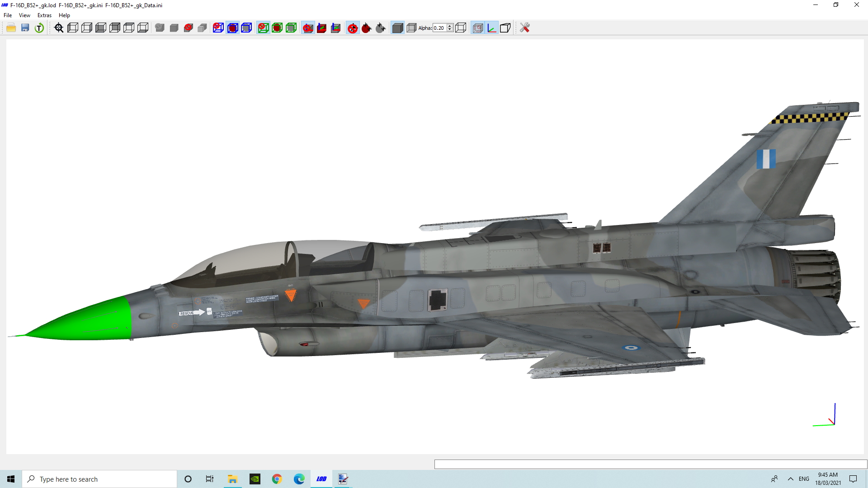Click the red sphere with sparks icon
This screenshot has height=488, width=868.
click(x=367, y=28)
